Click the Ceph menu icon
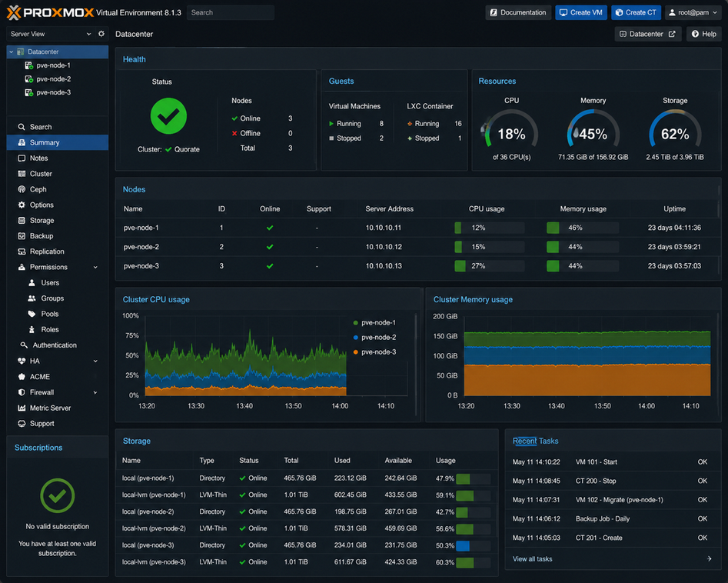 click(22, 189)
